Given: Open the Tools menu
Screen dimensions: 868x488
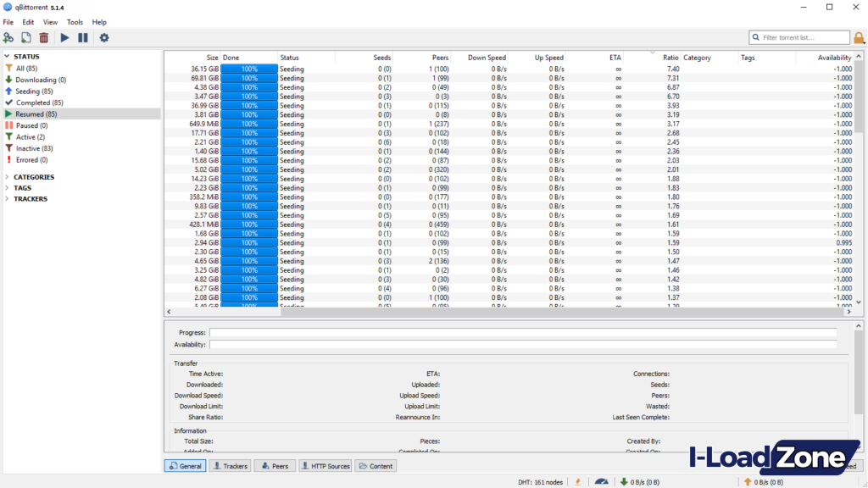Looking at the screenshot, I should [x=75, y=22].
